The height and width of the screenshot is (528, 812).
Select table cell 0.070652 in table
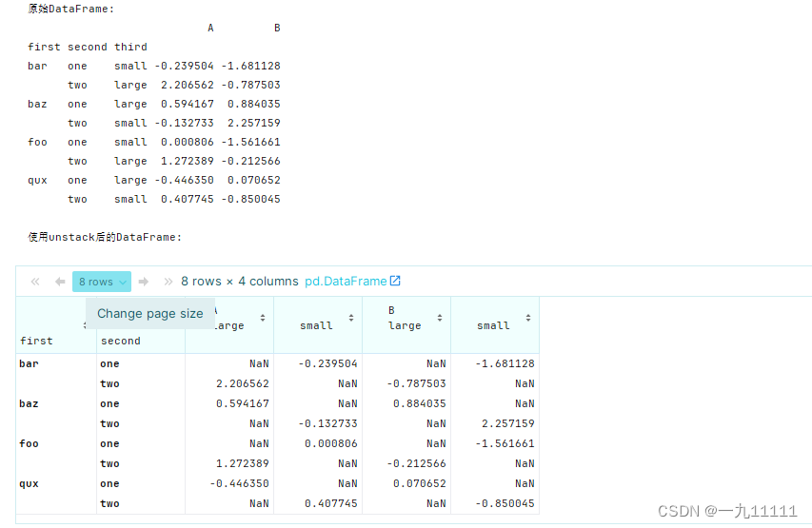click(420, 483)
